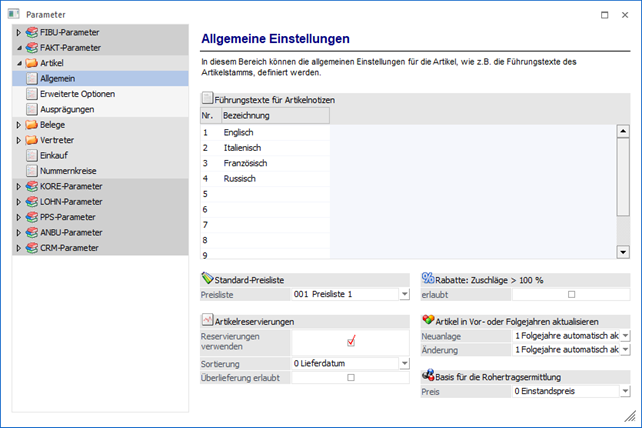Toggle Rabatte erlaubt checkbox
The width and height of the screenshot is (642, 428).
571,294
